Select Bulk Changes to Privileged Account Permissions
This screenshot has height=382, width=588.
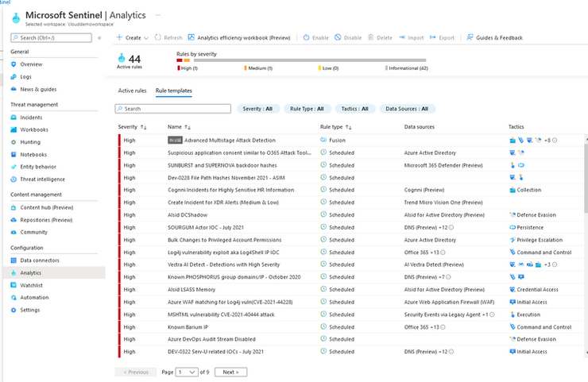pos(225,240)
